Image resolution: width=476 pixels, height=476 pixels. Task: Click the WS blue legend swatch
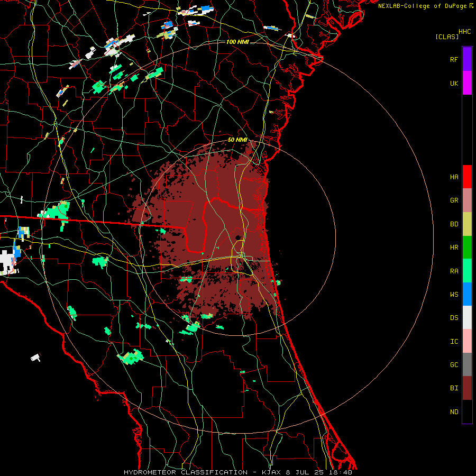[467, 294]
